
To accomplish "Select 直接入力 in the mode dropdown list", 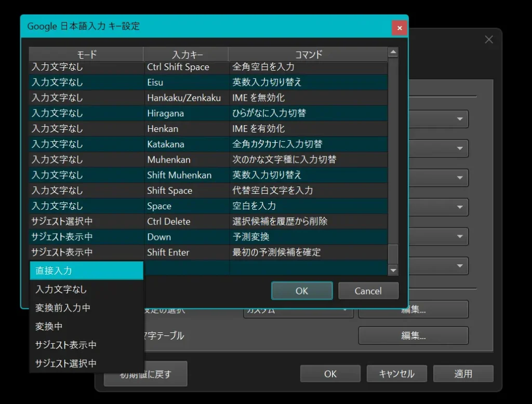I will coord(87,271).
